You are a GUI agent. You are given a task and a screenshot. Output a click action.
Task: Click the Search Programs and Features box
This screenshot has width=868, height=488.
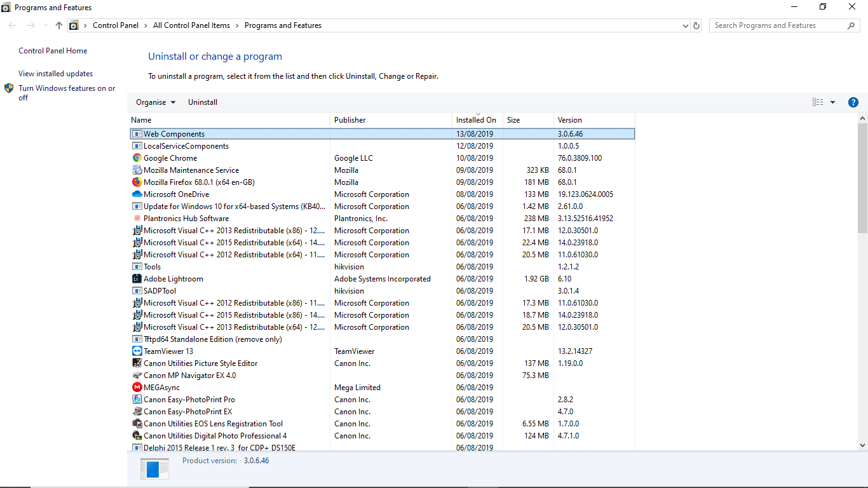(x=778, y=25)
